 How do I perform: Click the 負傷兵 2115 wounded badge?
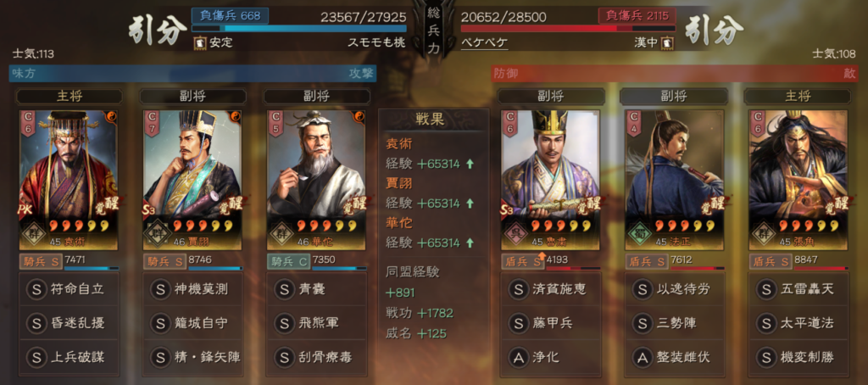point(637,15)
